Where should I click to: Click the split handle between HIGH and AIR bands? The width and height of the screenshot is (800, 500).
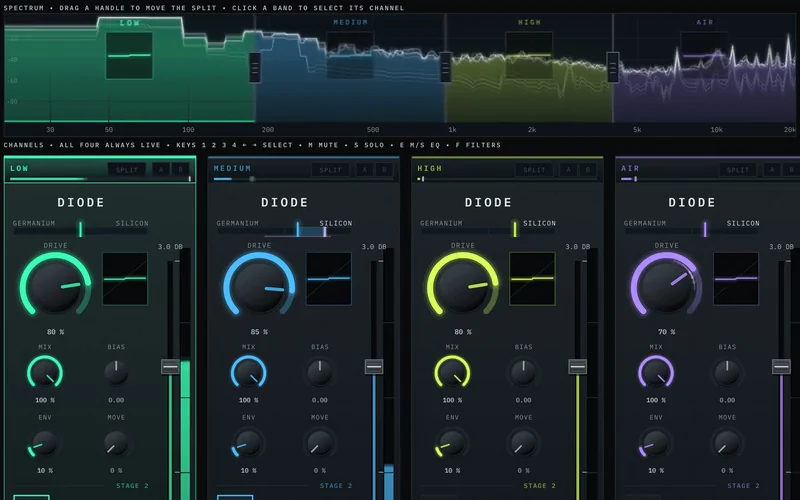[613, 67]
